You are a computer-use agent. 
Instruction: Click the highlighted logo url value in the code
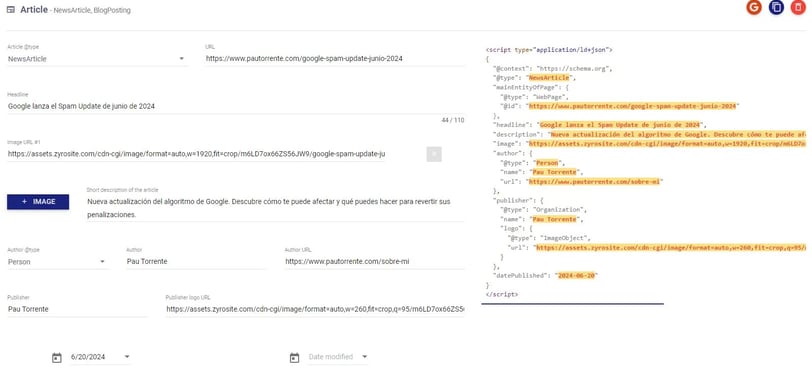[x=671, y=248]
